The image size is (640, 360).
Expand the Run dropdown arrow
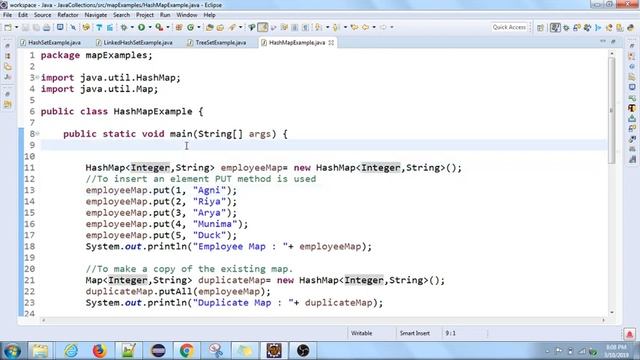pos(150,27)
